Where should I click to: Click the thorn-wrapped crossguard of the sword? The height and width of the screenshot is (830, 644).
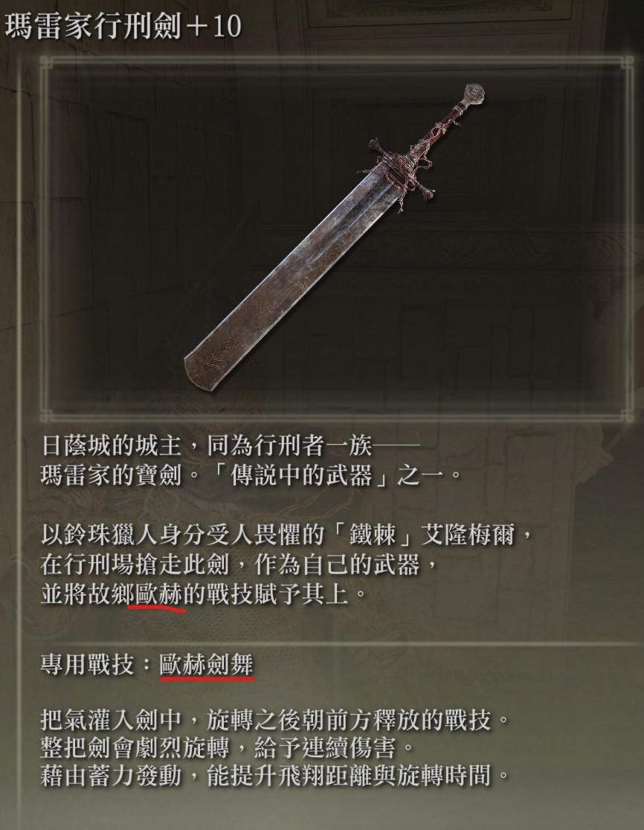pos(402,168)
